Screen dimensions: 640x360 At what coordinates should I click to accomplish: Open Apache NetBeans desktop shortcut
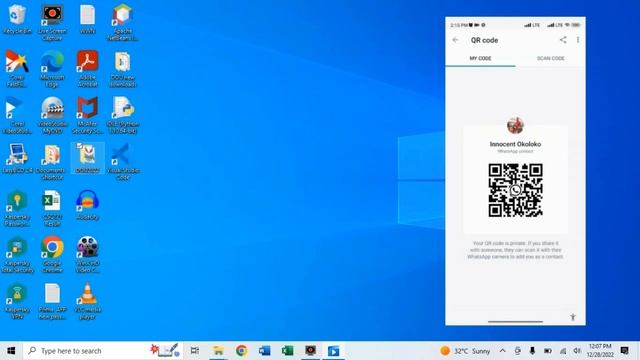pyautogui.click(x=122, y=22)
